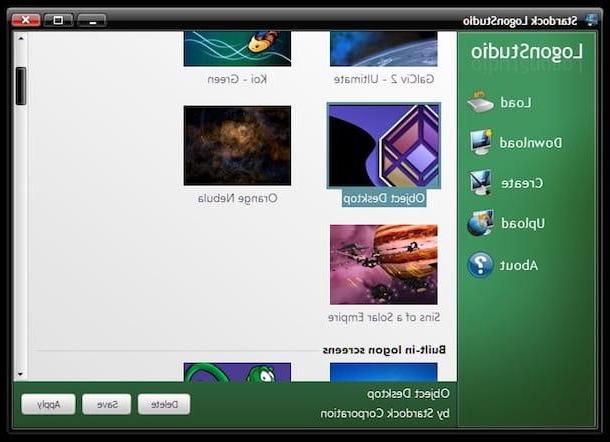Viewport: 610px width, 442px height.
Task: Click the Apply button
Action: pos(48,404)
